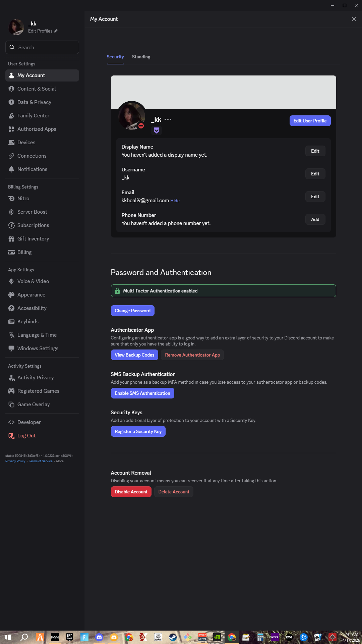Click the three-dots icon next to _kk

coord(168,119)
